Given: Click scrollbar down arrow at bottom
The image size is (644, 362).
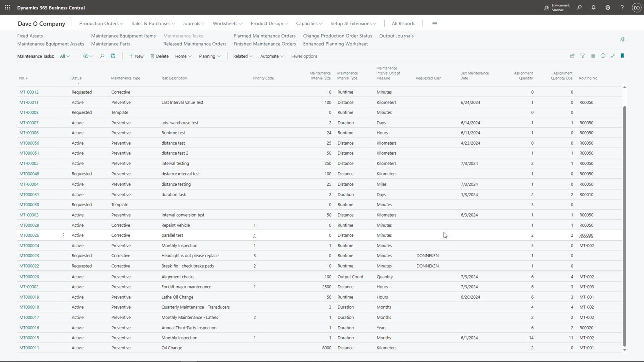Looking at the screenshot, I should point(625,350).
